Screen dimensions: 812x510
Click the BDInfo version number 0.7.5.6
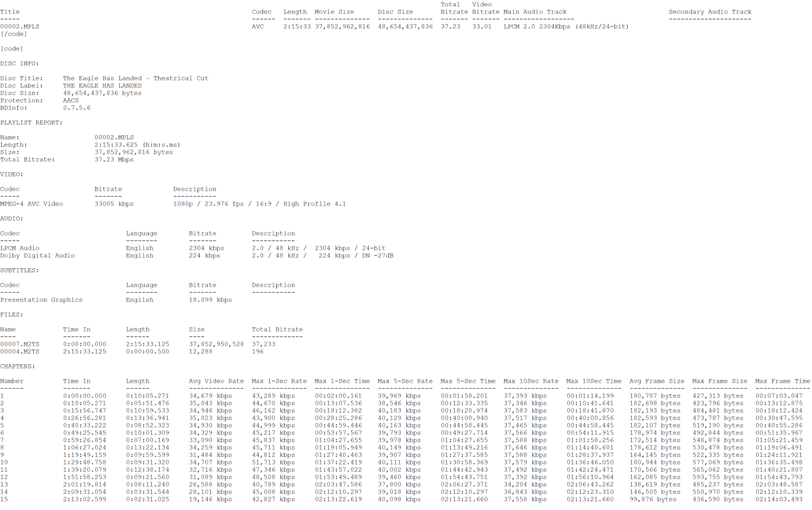click(77, 108)
